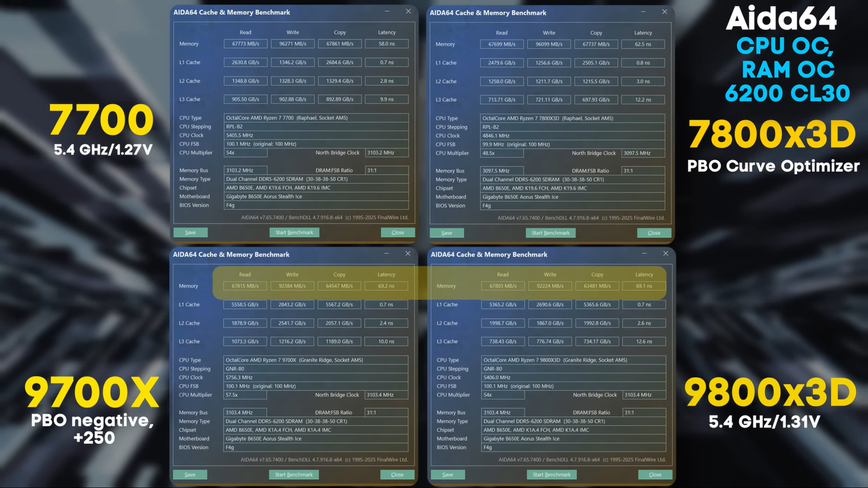Minimize the 9800X3D AIDA64 window
Viewport: 868px width, 488px height.
(643, 253)
